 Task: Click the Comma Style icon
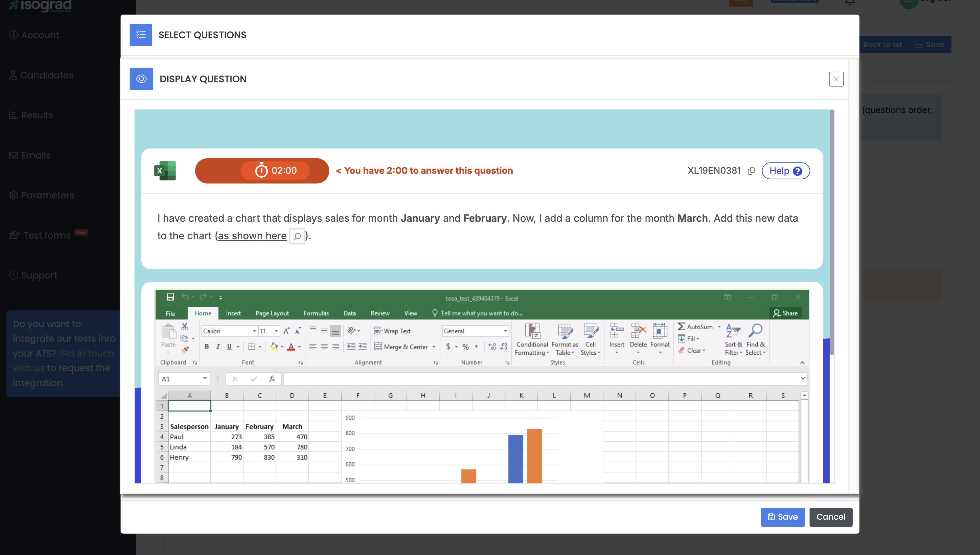click(476, 347)
